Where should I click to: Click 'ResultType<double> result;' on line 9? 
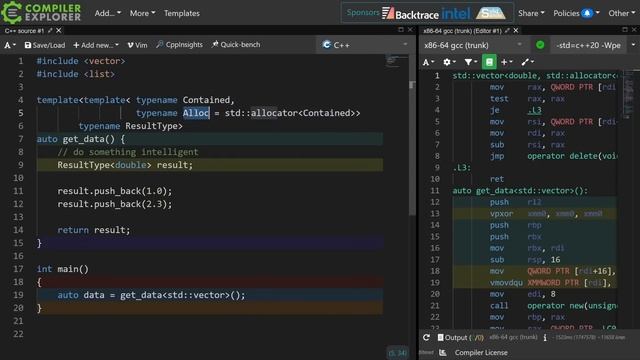[x=125, y=165]
